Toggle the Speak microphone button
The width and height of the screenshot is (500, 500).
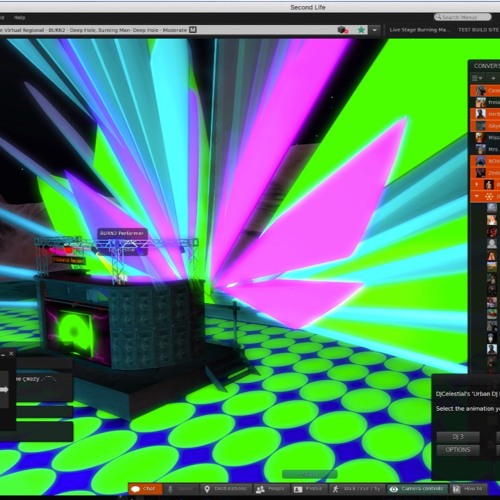(x=181, y=489)
